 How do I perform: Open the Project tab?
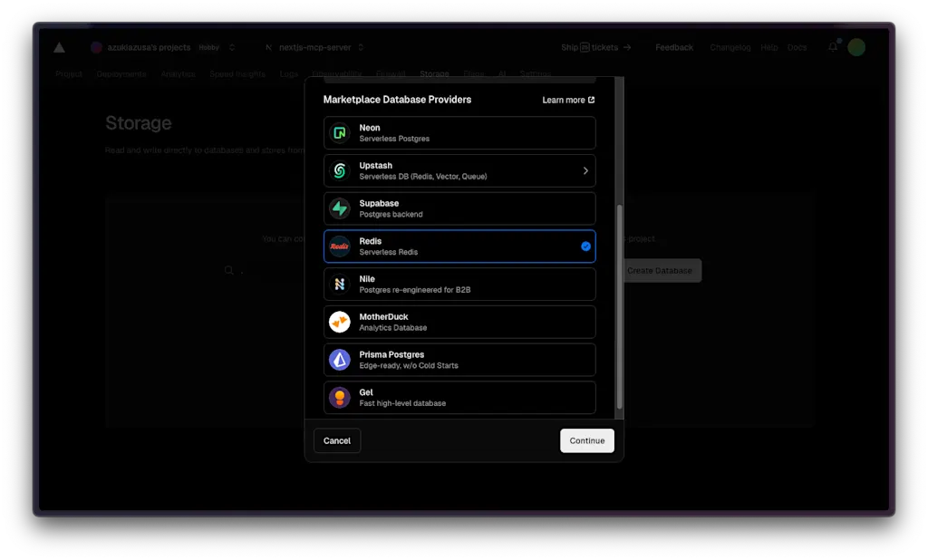[69, 74]
